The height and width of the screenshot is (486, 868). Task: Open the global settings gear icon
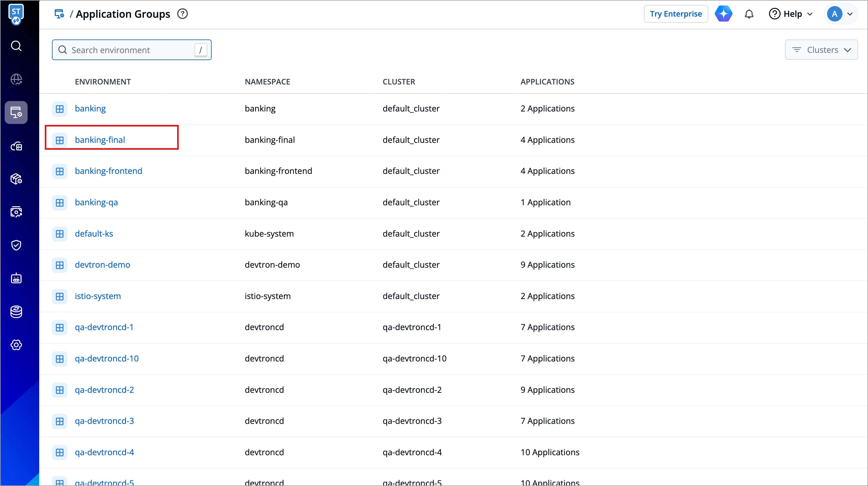coord(16,345)
